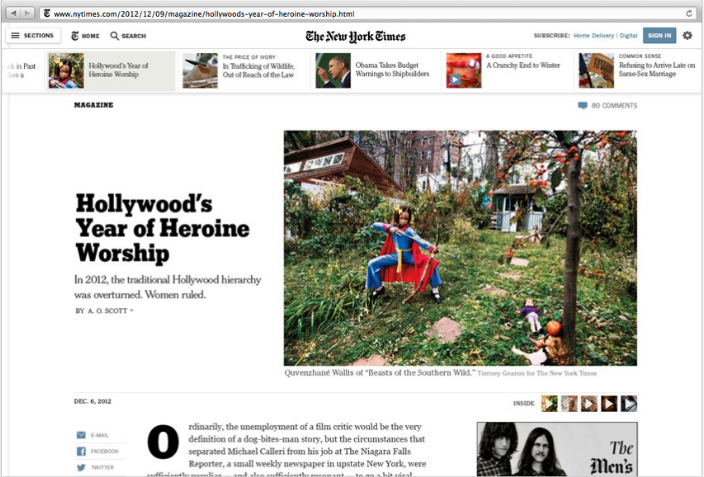
Task: Select the first Inside thumbnail
Action: tap(549, 403)
